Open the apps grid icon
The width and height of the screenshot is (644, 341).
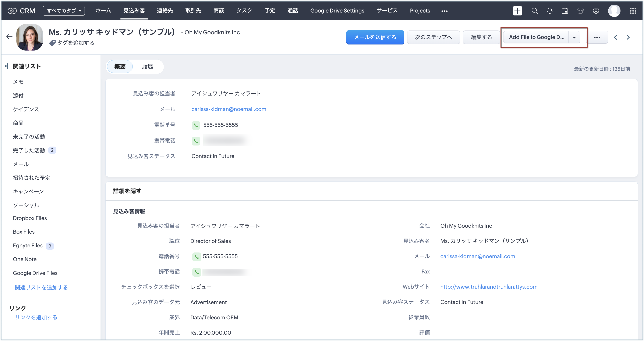coord(633,11)
